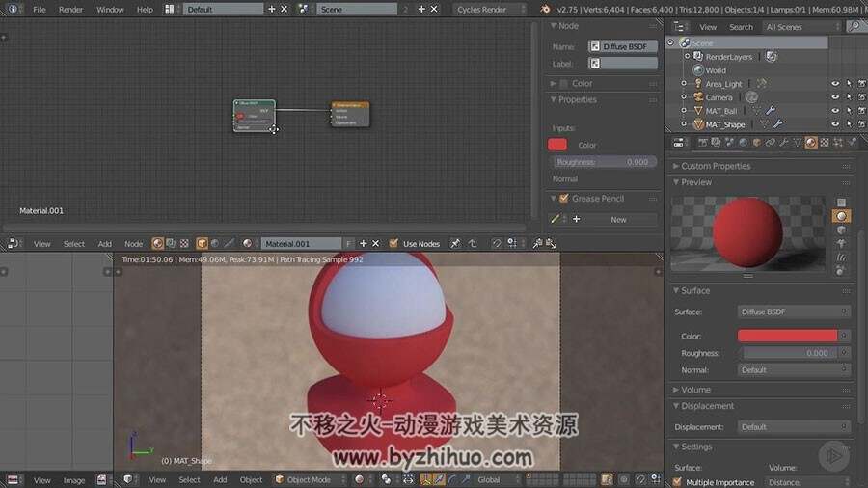Open the Object Mode dropdown

click(x=310, y=479)
